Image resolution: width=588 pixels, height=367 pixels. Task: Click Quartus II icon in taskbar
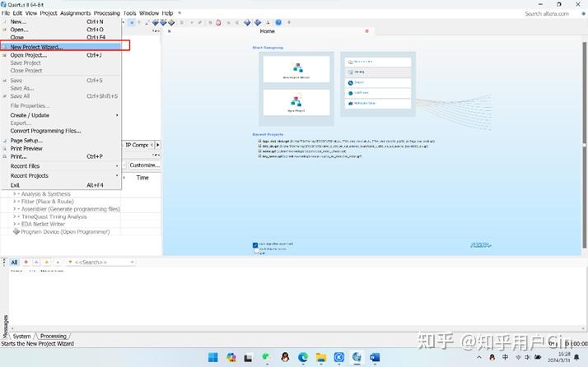pos(357,358)
